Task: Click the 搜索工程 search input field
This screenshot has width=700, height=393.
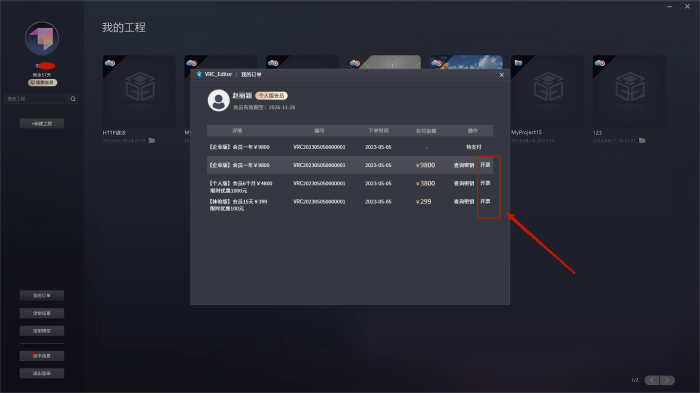Action: pos(37,99)
